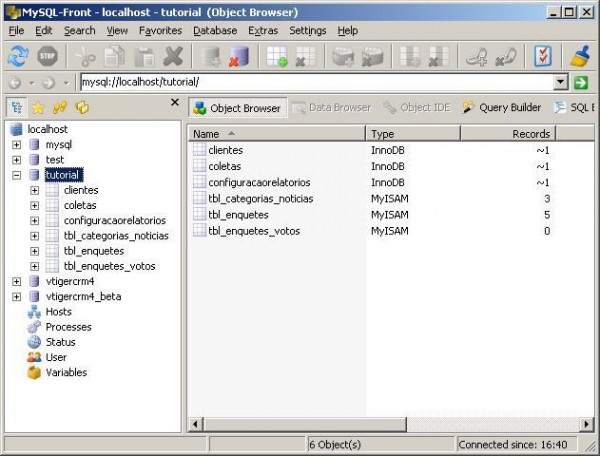Screen dimensions: 600x456
Task: Expand the vtigercrm4_beta database node
Action: (x=16, y=297)
